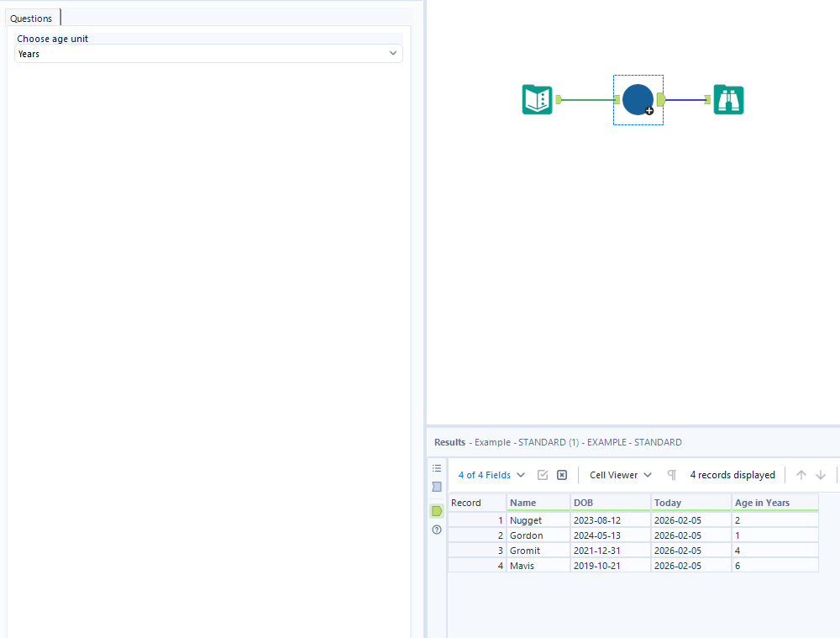The height and width of the screenshot is (638, 840).
Task: Select the DOB cell 2023-08-12
Action: [x=610, y=520]
